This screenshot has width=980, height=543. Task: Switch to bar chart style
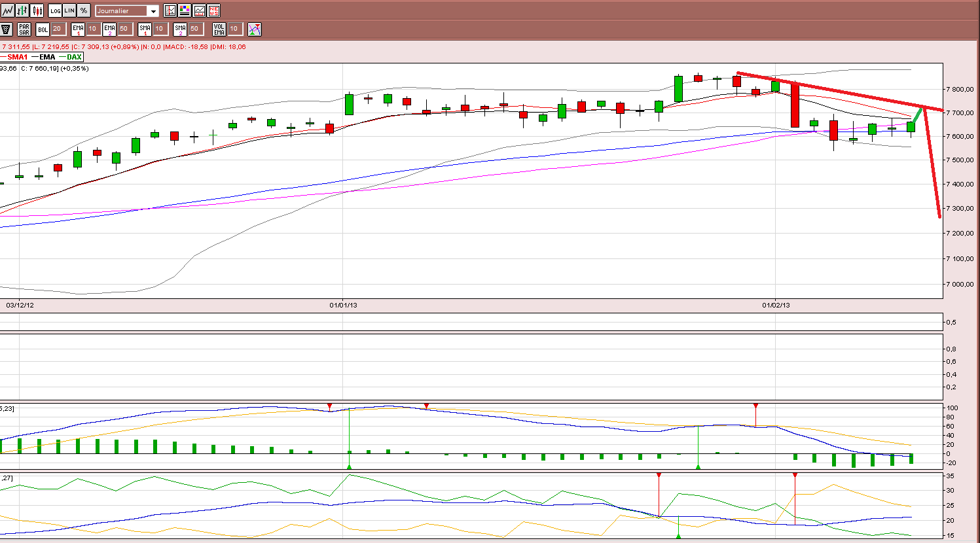click(x=23, y=10)
